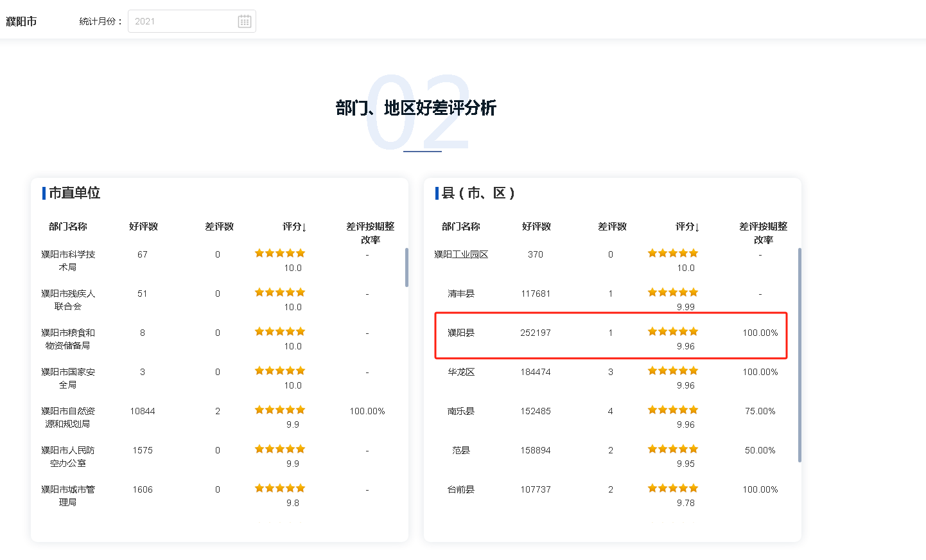This screenshot has width=926, height=560.
Task: Click the 9.95 score for 范县
Action: [x=686, y=464]
